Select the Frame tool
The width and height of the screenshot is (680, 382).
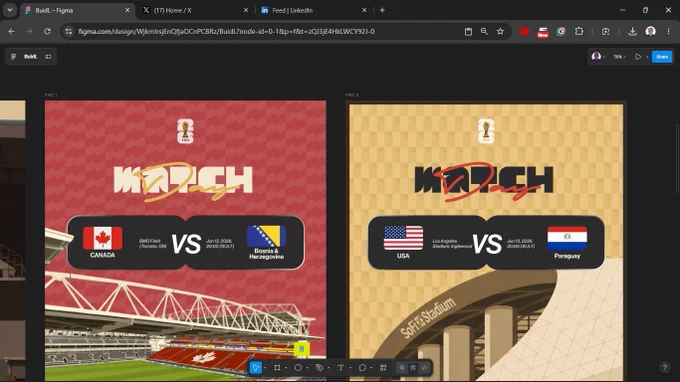(x=277, y=368)
